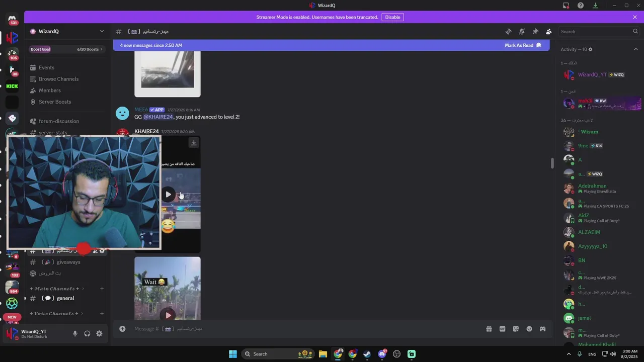
Task: Play the 'Wait' video
Action: (168, 315)
